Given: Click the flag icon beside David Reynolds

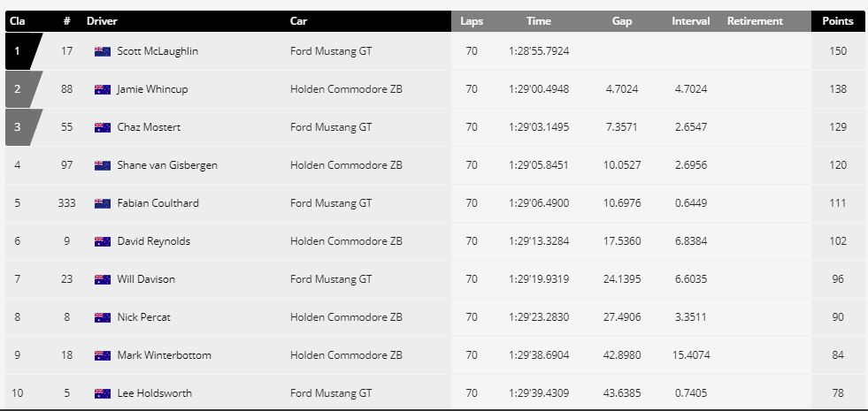Looking at the screenshot, I should 103,241.
